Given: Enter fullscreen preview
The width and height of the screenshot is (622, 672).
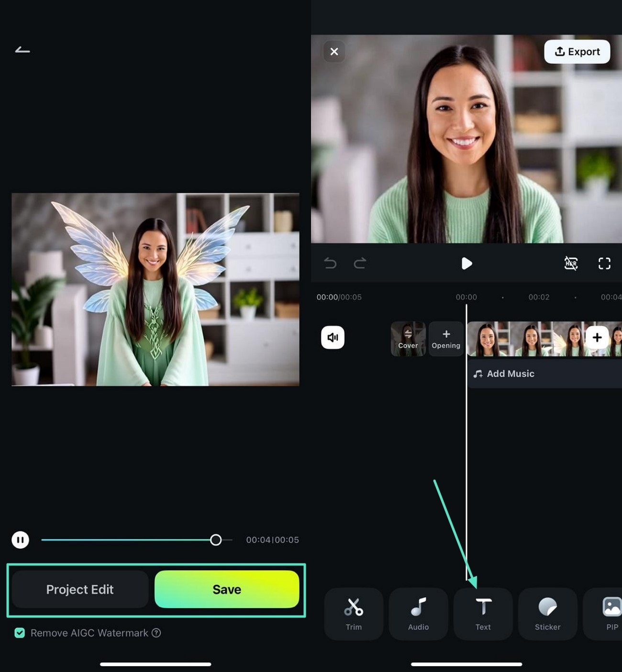Looking at the screenshot, I should coord(604,264).
